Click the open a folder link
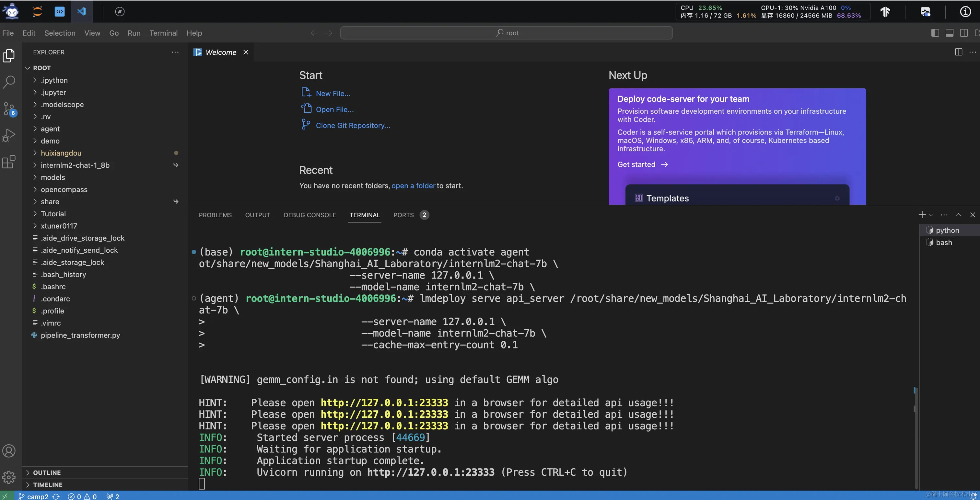 point(413,186)
